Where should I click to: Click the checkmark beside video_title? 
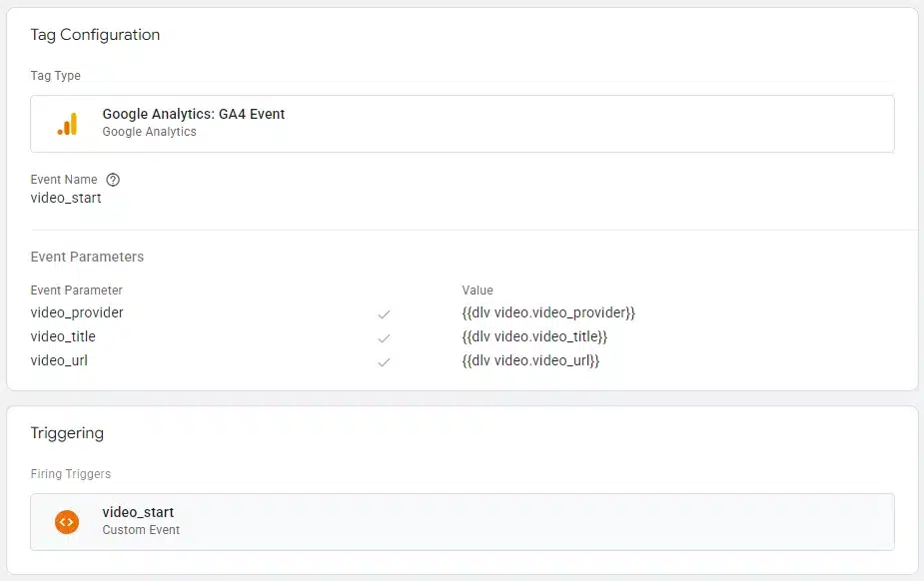[385, 336]
